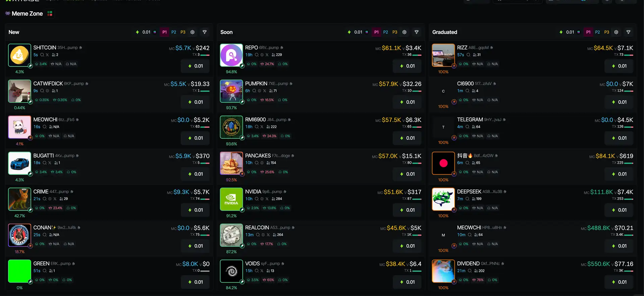644x296 pixels.
Task: Open the filter menu in Soon column
Action: [x=417, y=32]
